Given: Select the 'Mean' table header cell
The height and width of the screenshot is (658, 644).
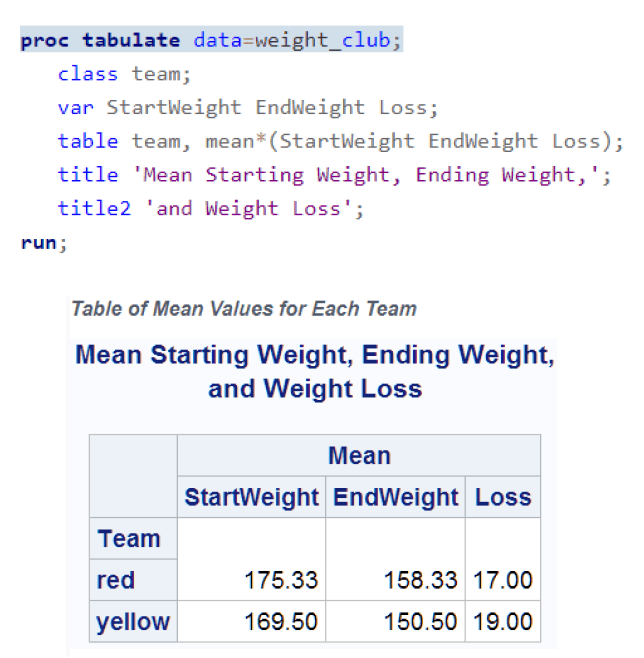Looking at the screenshot, I should pos(359,456).
